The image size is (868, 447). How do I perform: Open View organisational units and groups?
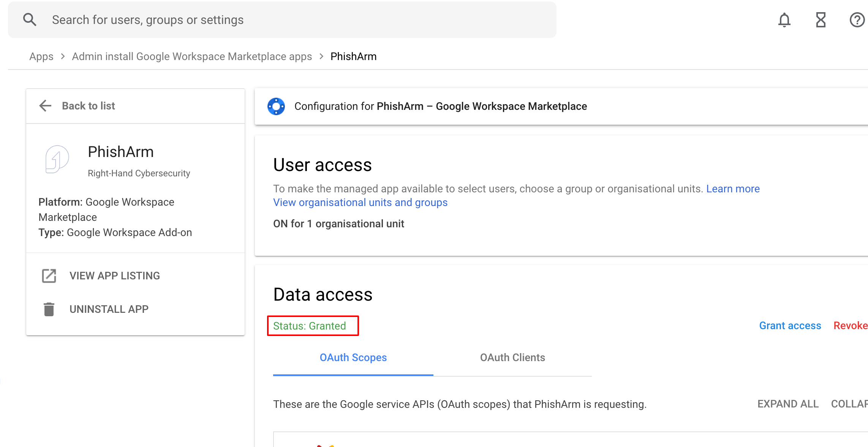click(360, 203)
